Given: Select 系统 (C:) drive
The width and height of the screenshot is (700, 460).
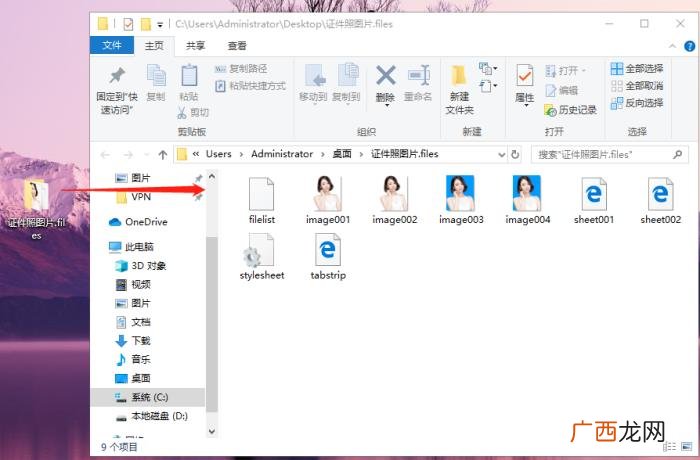Looking at the screenshot, I should point(147,397).
